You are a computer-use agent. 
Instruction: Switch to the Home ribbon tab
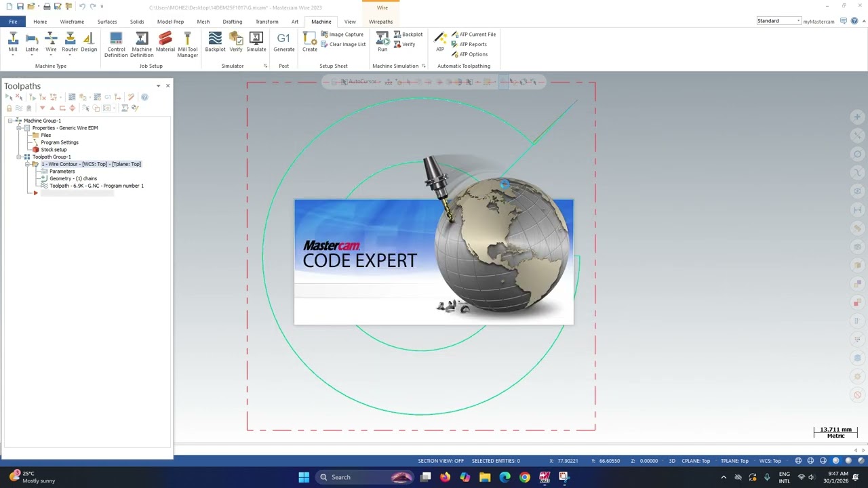point(40,22)
